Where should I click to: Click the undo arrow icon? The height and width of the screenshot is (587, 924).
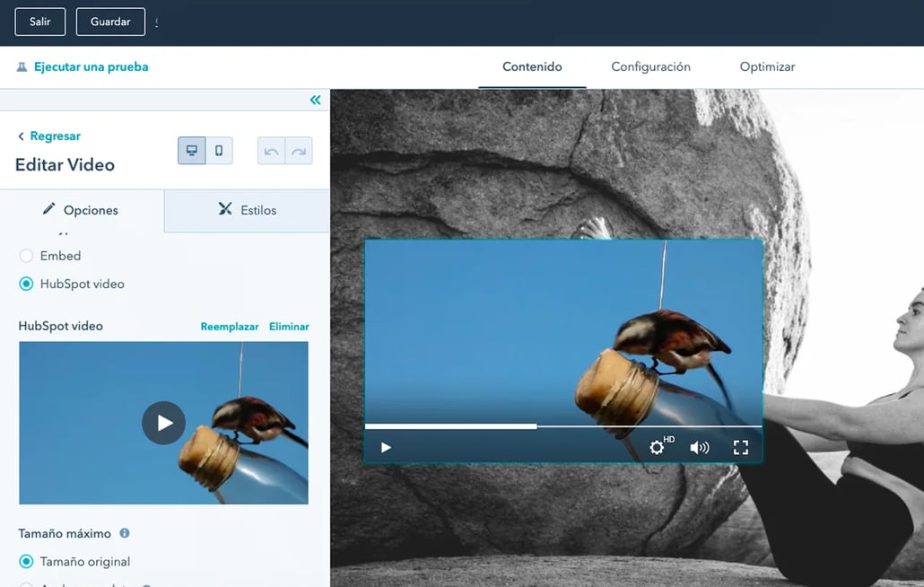[x=271, y=152]
